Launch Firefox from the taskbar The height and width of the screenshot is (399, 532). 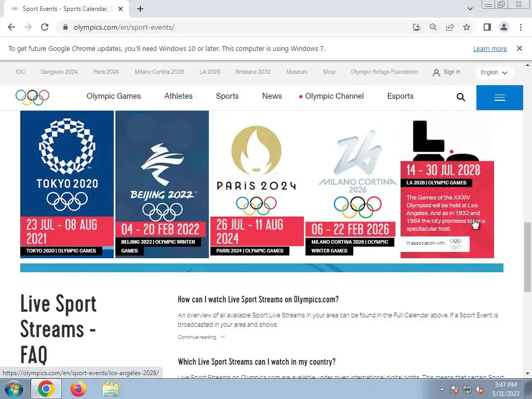point(78,389)
